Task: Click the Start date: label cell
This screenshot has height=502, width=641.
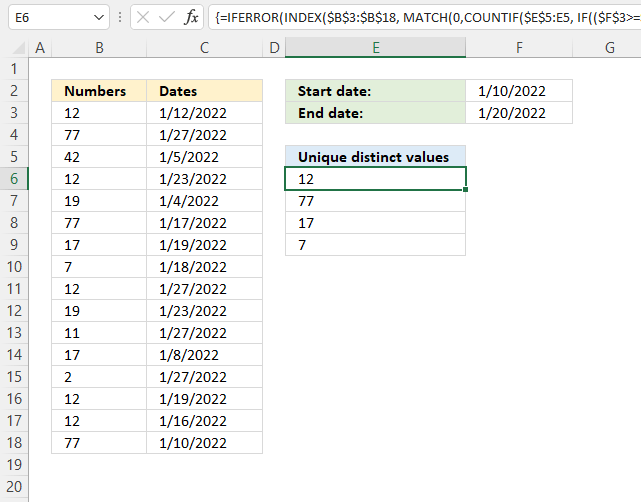Action: [x=375, y=91]
